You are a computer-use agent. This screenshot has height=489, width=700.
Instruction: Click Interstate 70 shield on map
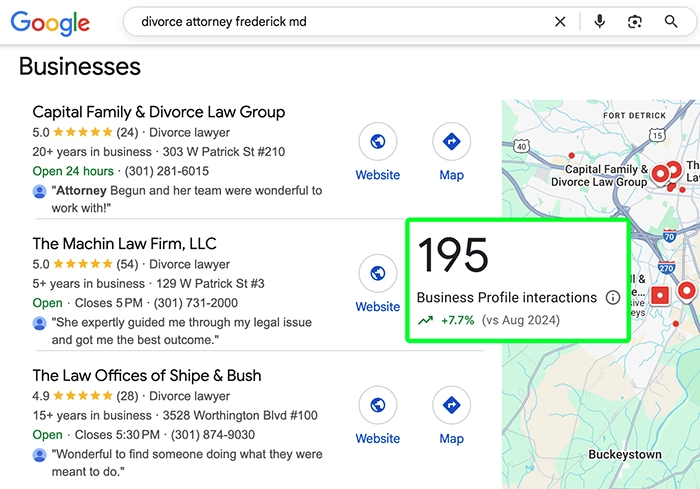tap(669, 235)
